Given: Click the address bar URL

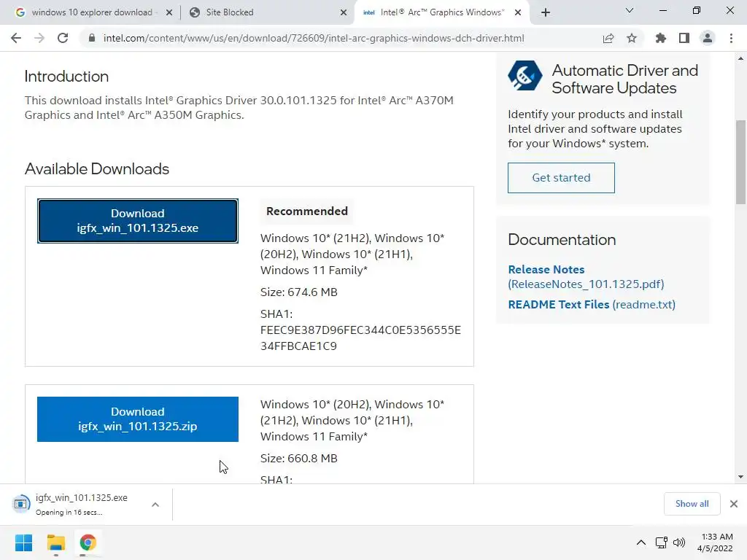Looking at the screenshot, I should [314, 38].
